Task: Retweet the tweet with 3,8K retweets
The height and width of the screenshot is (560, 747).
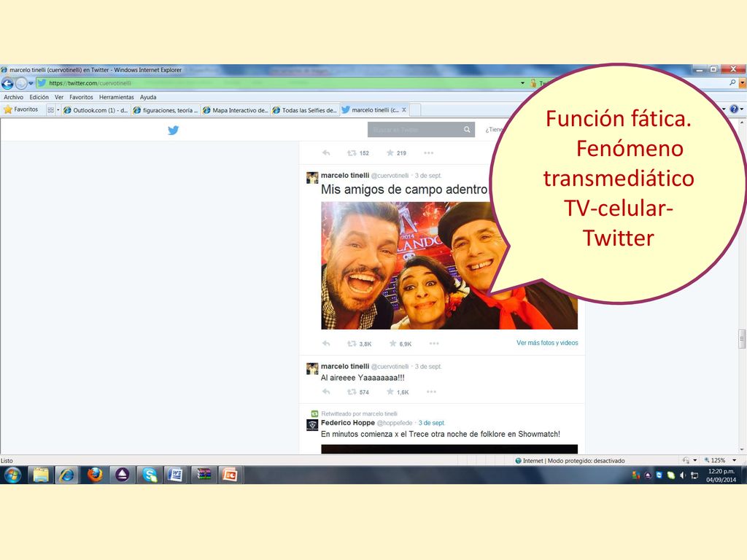Action: pos(352,343)
